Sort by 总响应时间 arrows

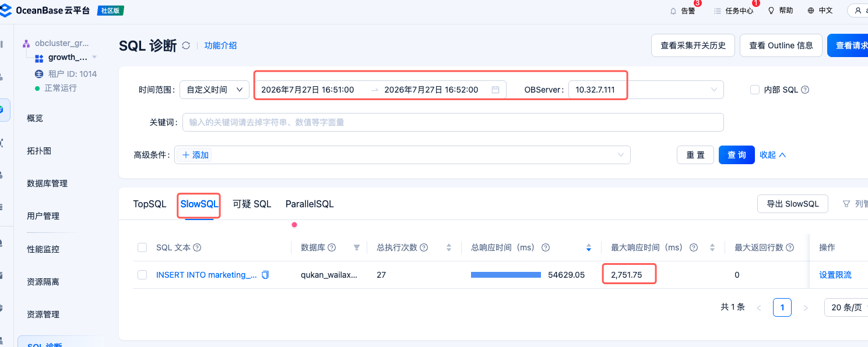589,247
